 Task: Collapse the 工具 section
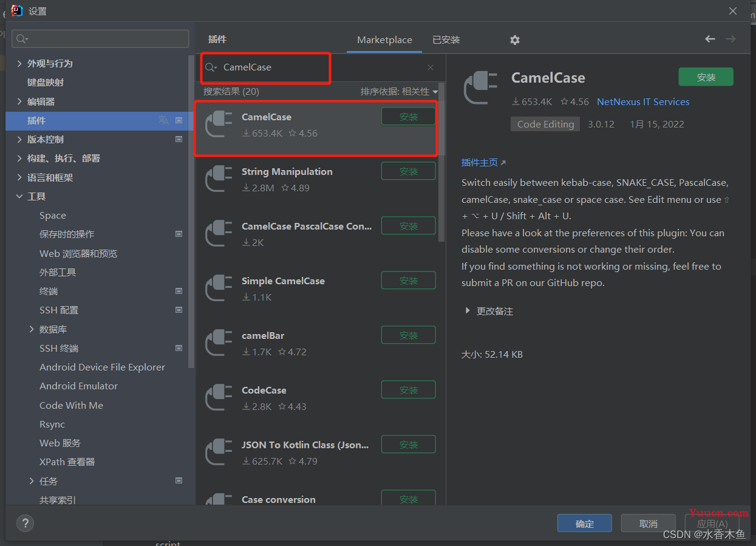[19, 196]
